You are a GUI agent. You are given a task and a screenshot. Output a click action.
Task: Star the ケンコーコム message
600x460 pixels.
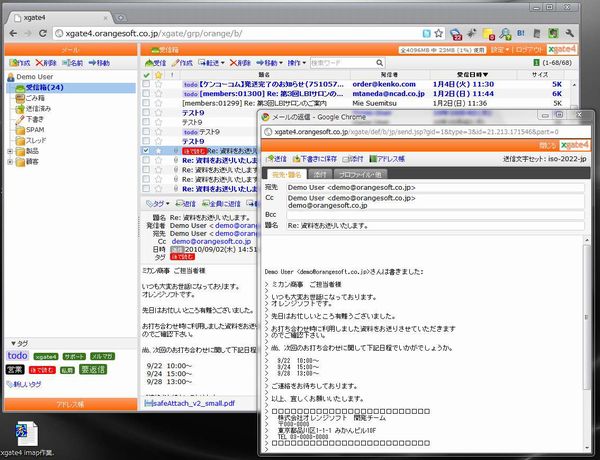click(158, 84)
